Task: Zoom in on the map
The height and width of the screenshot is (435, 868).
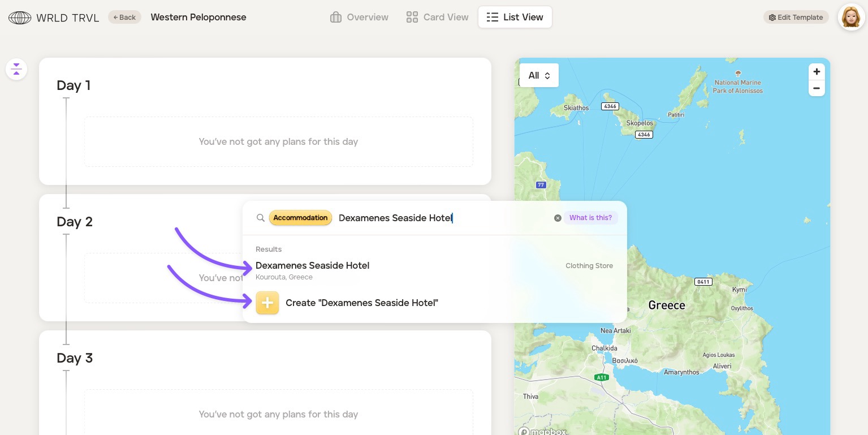Action: (x=816, y=72)
